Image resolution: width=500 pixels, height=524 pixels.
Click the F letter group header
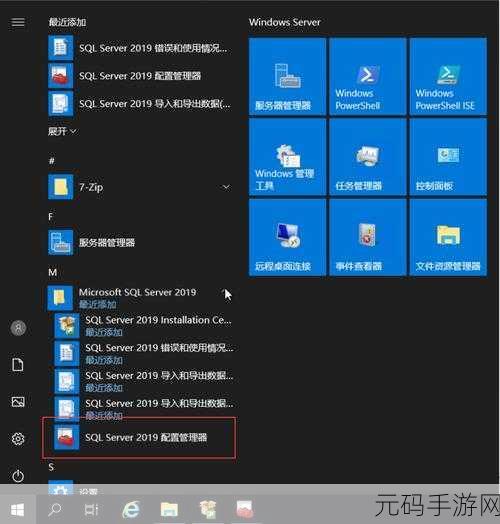tap(51, 217)
